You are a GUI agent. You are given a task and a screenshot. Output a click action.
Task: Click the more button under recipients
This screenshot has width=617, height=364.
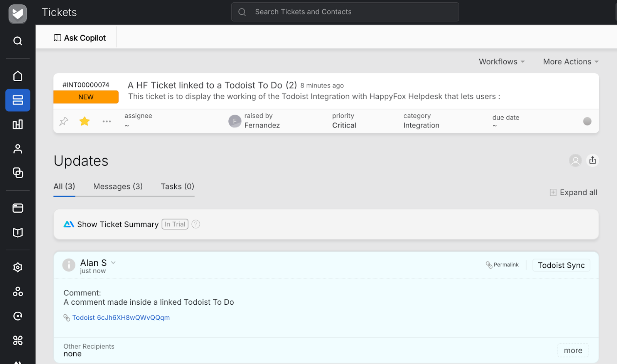tap(573, 351)
